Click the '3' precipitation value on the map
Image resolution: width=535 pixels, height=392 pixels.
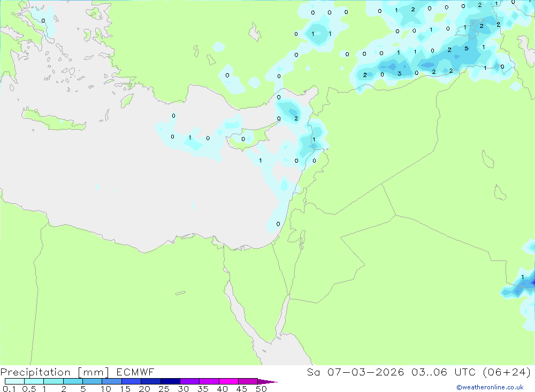[399, 74]
